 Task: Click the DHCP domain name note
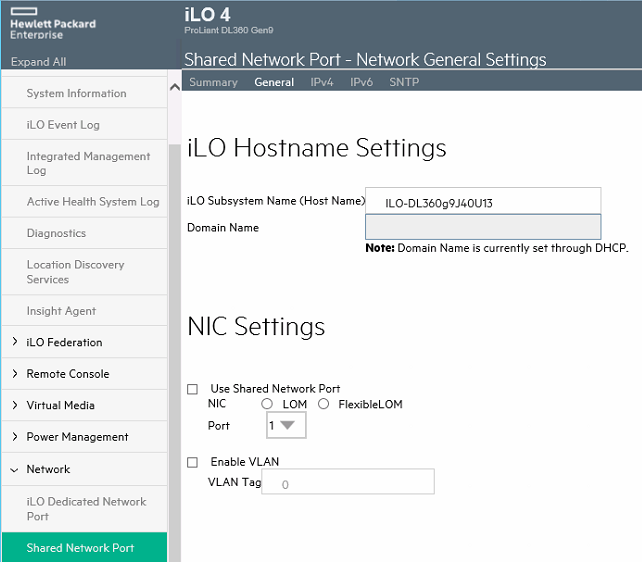pos(497,248)
